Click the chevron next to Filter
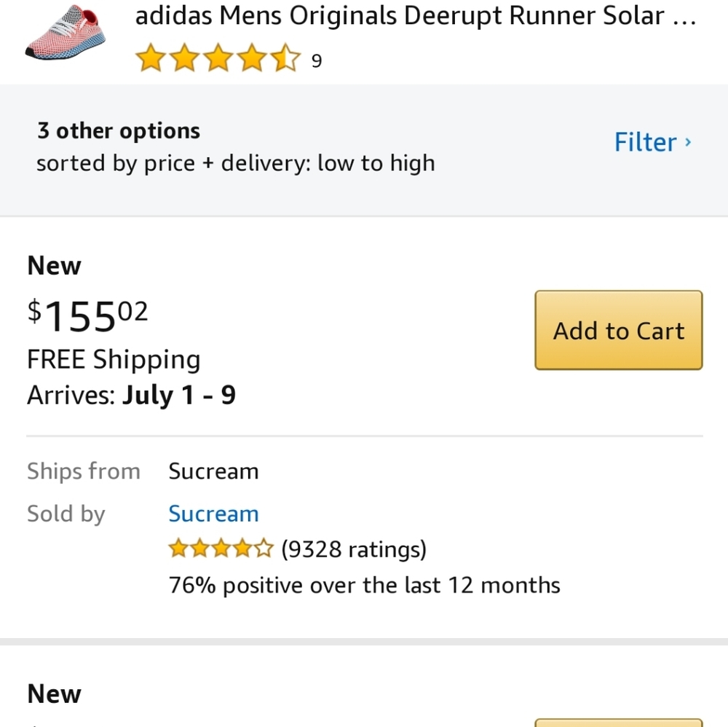 click(x=688, y=144)
